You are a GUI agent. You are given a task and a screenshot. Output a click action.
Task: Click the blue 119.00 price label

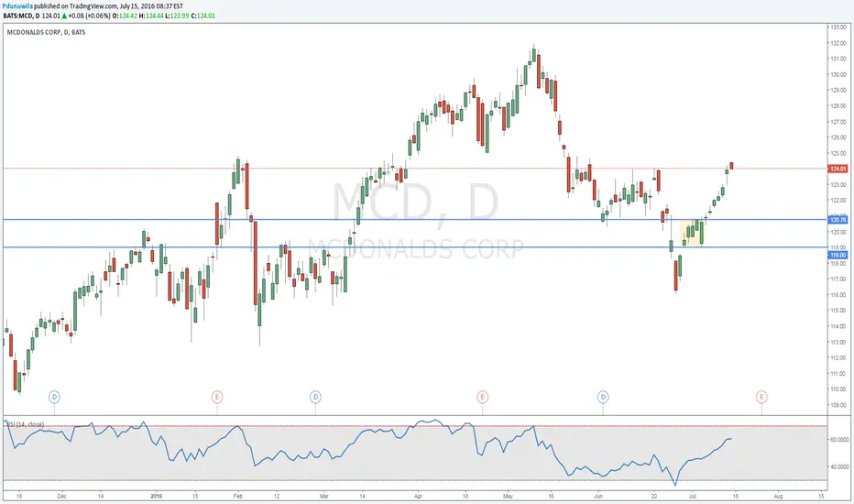click(x=838, y=255)
